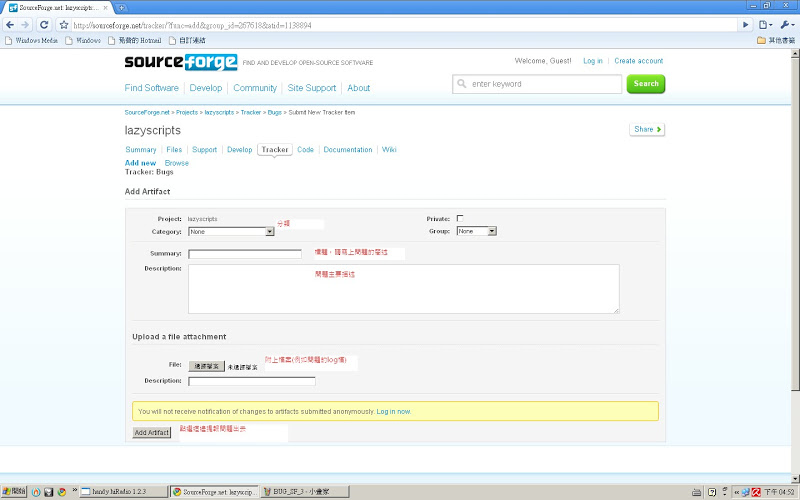Open the page menu icon
This screenshot has width=800, height=500.
tap(765, 24)
